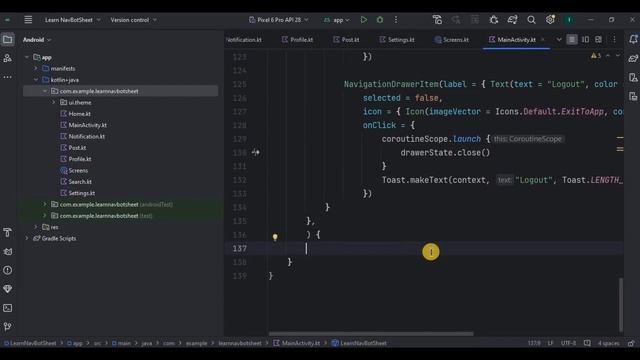Screen dimensions: 640x360
Task: Click LearnNavBotSheet function breadcrumb
Action: [x=359, y=343]
